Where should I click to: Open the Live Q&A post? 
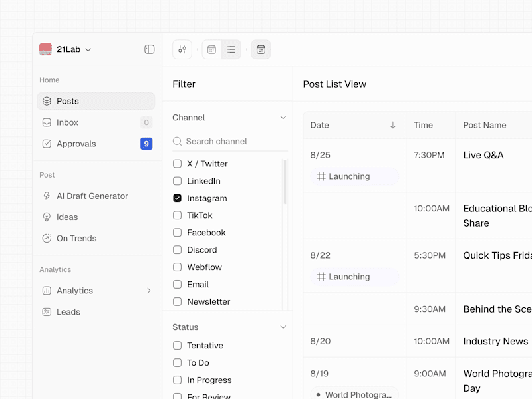(x=483, y=155)
